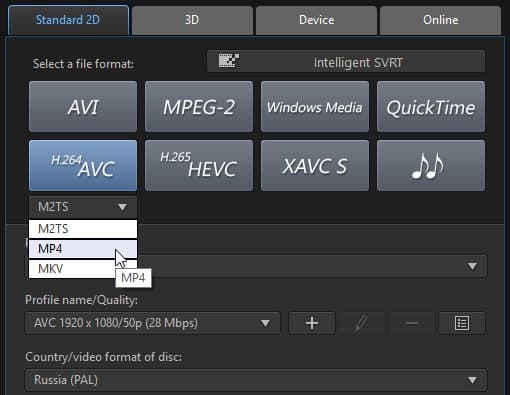This screenshot has height=395, width=510.
Task: Choose the H.265 HEVC format
Action: coord(199,166)
